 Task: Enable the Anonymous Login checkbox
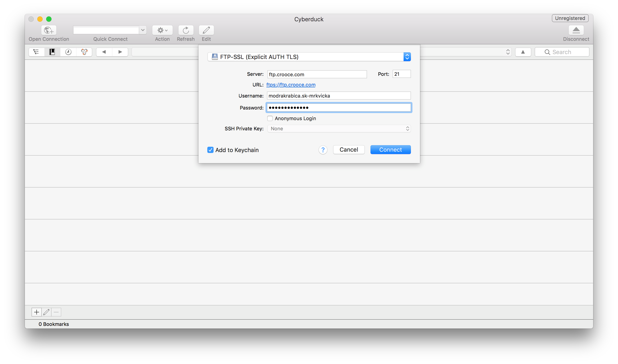(270, 118)
